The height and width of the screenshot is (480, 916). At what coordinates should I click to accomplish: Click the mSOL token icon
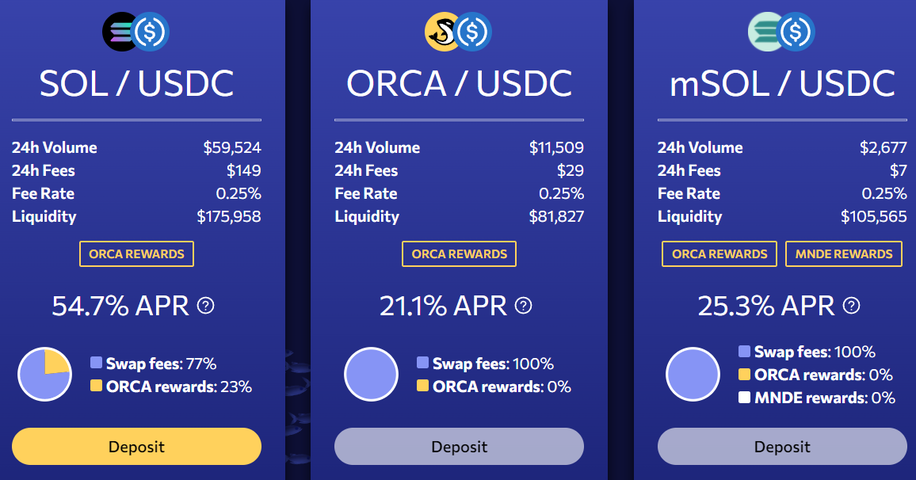point(764,32)
